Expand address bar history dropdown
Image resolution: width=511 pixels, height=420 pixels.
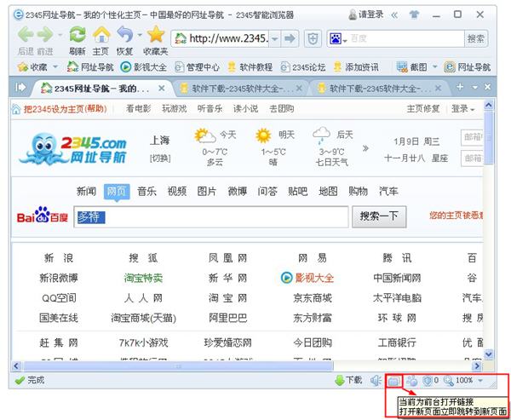(275, 39)
